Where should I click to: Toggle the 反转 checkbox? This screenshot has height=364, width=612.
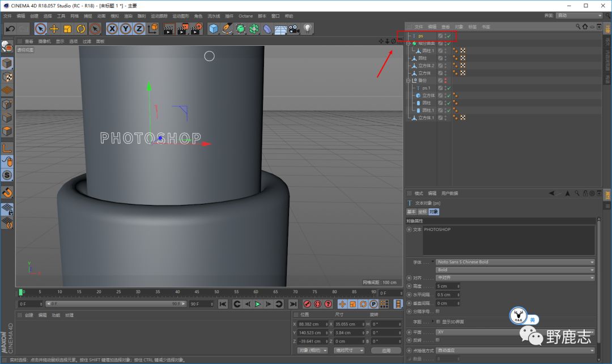(x=437, y=340)
